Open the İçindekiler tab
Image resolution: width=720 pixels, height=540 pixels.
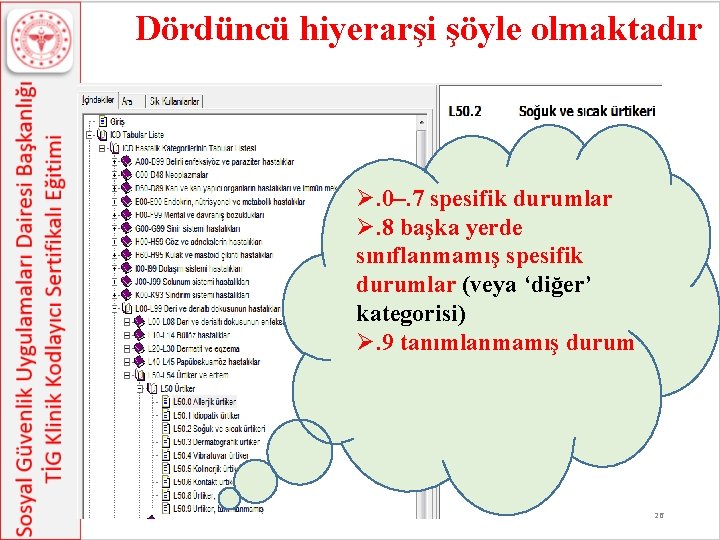click(x=98, y=100)
